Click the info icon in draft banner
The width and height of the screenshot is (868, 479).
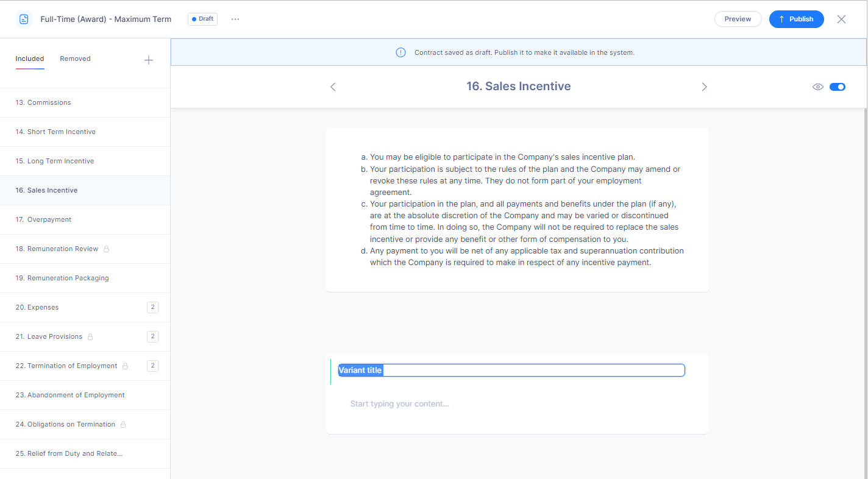[400, 52]
